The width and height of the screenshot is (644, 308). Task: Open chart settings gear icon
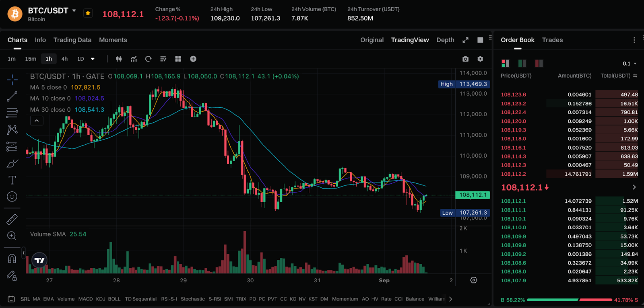point(480,59)
